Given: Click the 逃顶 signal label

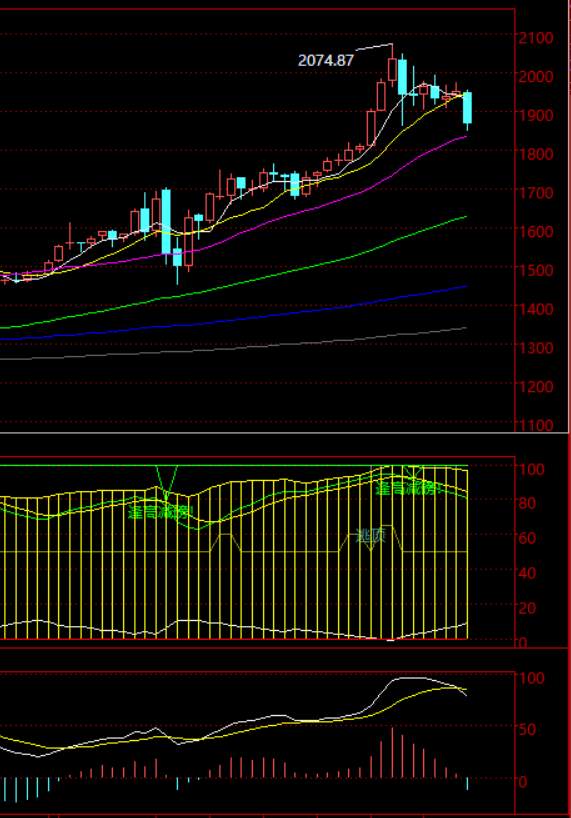Looking at the screenshot, I should click(370, 536).
